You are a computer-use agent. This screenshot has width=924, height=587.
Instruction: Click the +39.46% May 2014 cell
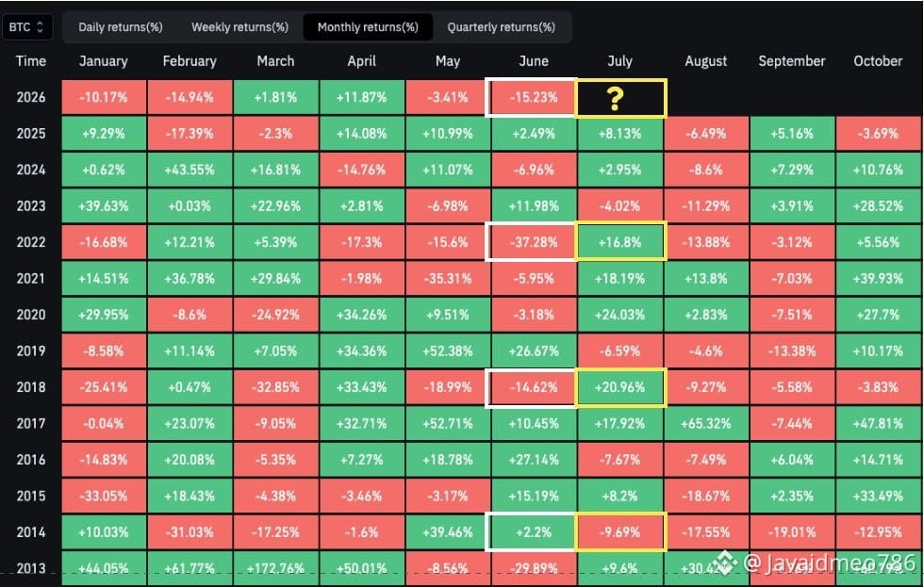coord(448,532)
